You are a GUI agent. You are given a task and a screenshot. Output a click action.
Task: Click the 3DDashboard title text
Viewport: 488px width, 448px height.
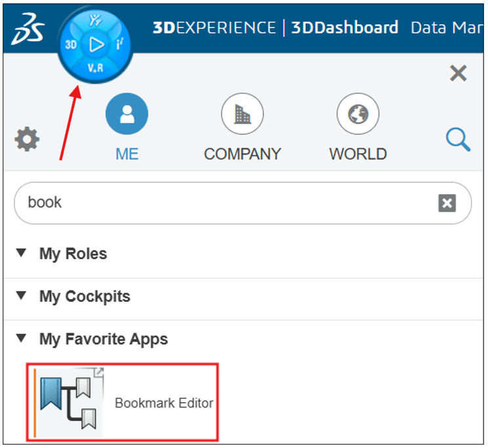pos(345,28)
